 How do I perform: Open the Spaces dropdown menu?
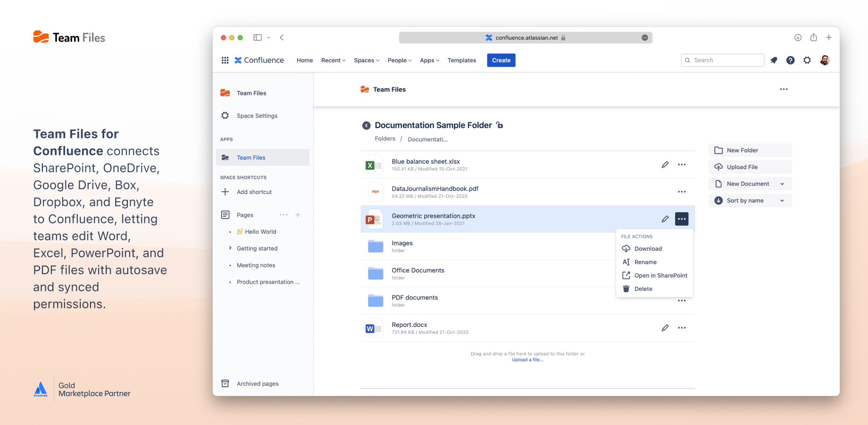pyautogui.click(x=367, y=60)
